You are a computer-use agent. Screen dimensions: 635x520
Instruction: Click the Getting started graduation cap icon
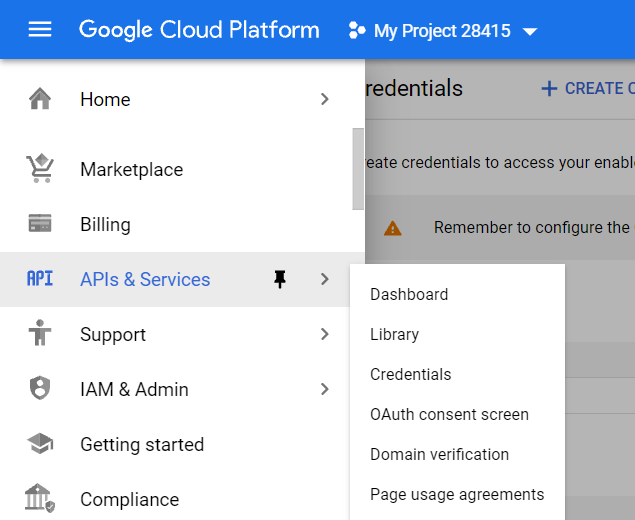click(x=40, y=443)
